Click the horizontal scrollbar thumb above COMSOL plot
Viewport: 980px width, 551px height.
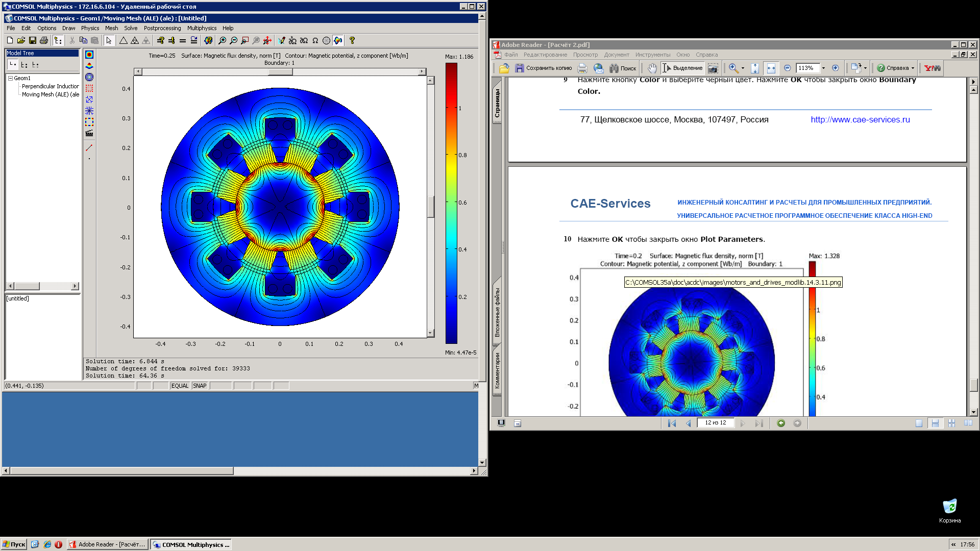tap(280, 72)
